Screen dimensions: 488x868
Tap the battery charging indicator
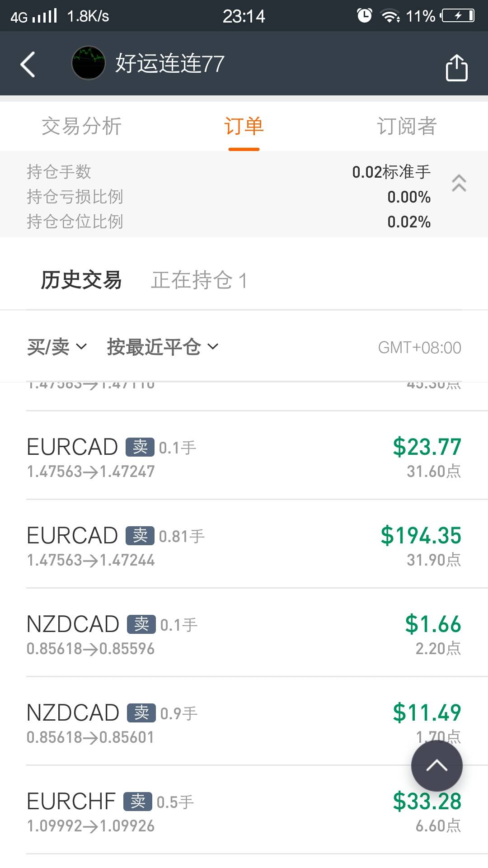pos(458,16)
